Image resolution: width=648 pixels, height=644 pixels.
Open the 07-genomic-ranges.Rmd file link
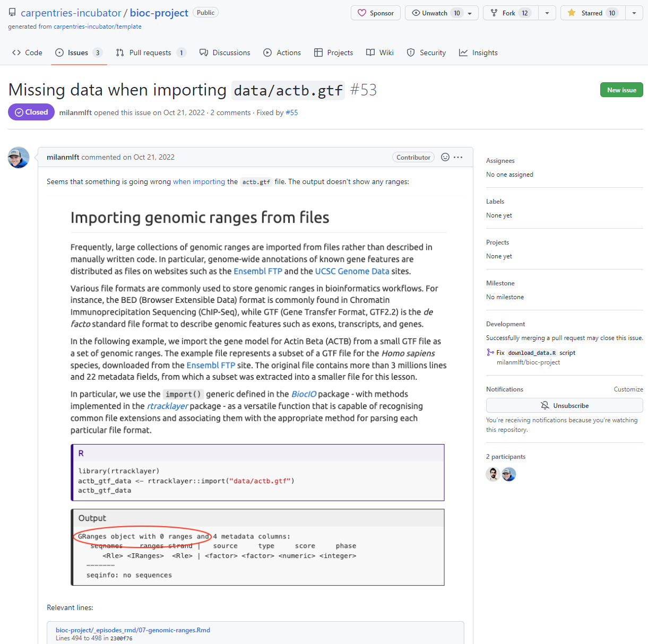133,630
